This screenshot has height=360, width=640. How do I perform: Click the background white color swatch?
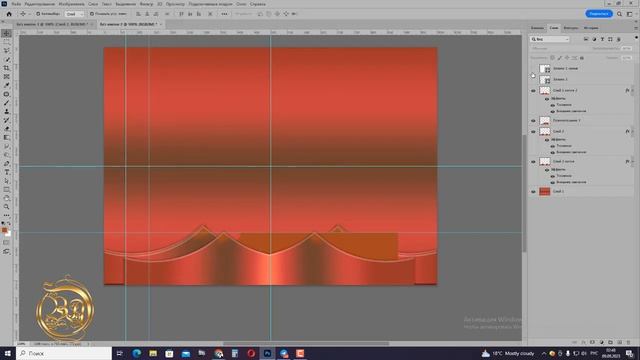[x=8, y=234]
